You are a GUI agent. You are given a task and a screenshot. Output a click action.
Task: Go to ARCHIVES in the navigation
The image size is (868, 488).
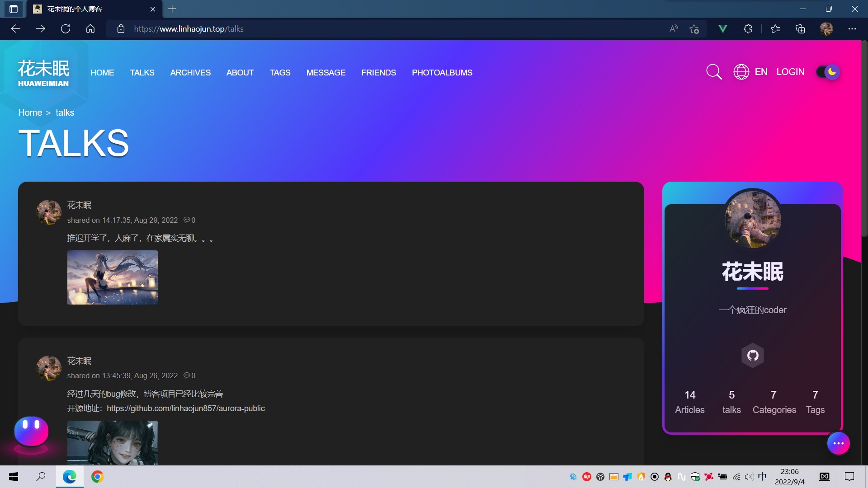click(x=190, y=73)
